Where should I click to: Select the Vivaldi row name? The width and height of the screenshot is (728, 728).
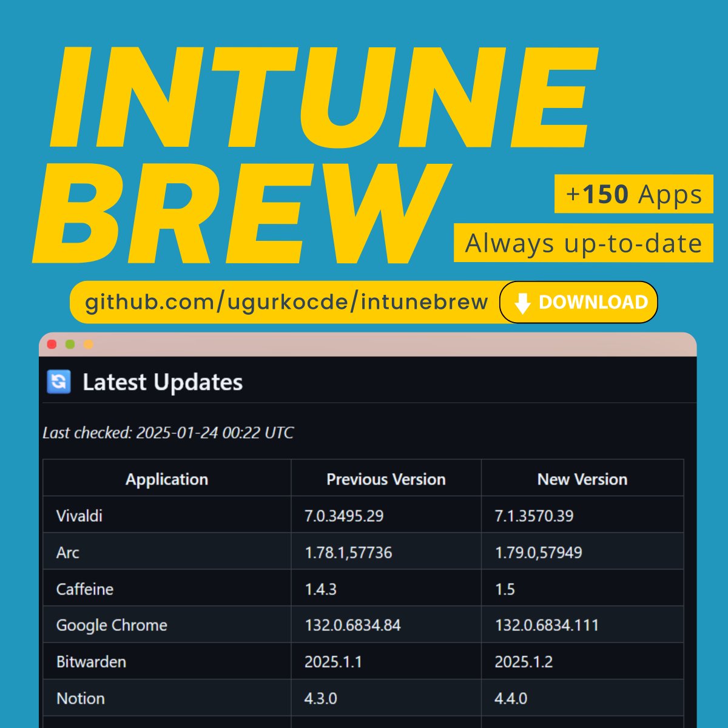(x=79, y=516)
